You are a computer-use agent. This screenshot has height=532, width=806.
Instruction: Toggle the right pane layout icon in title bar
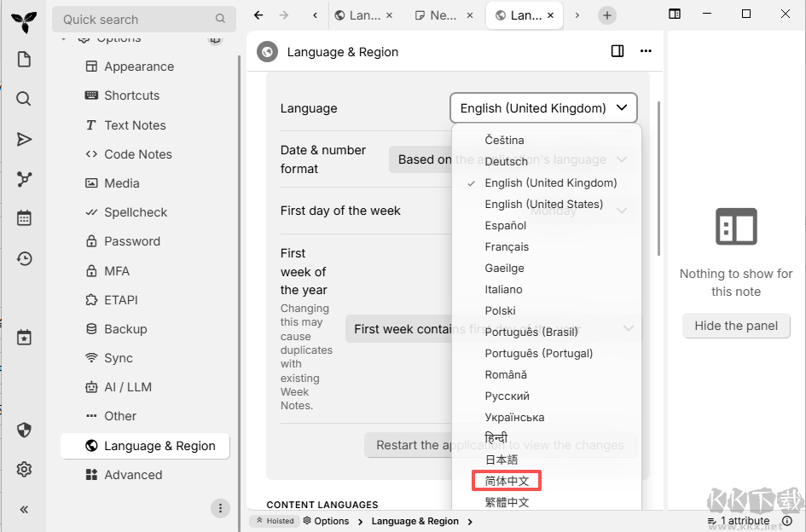(x=675, y=14)
